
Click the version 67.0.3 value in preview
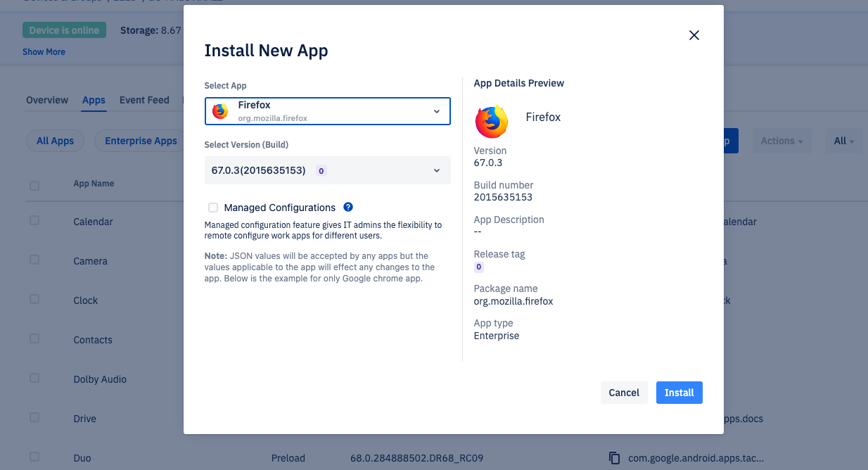tap(488, 163)
